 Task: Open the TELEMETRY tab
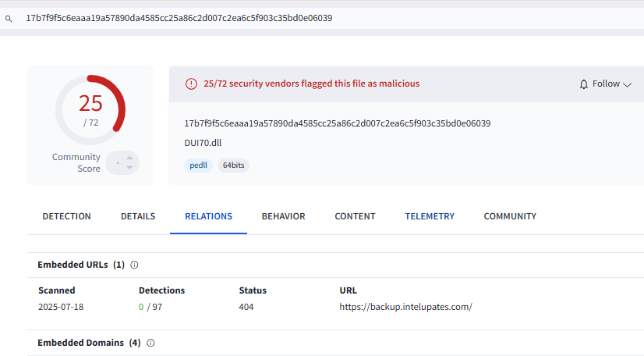[x=430, y=216]
